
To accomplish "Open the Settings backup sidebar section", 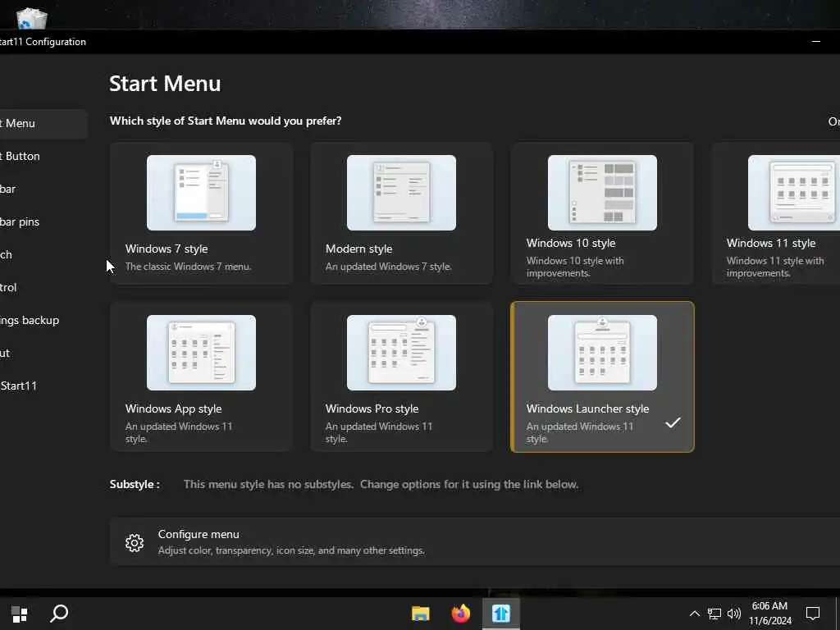I will tap(43, 321).
